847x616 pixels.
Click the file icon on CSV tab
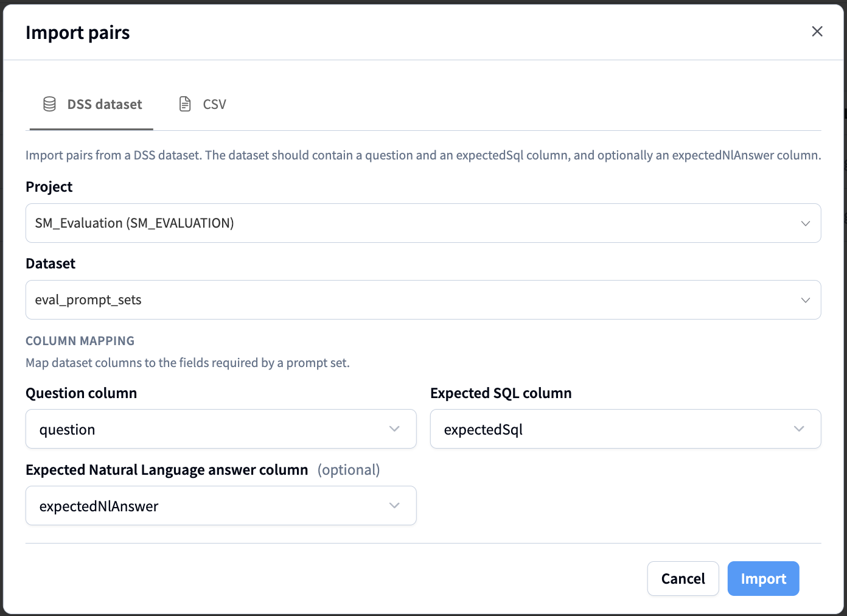pyautogui.click(x=185, y=104)
